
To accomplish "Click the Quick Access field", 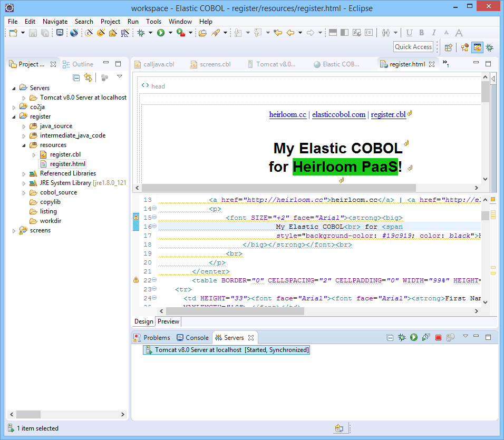I will (413, 47).
